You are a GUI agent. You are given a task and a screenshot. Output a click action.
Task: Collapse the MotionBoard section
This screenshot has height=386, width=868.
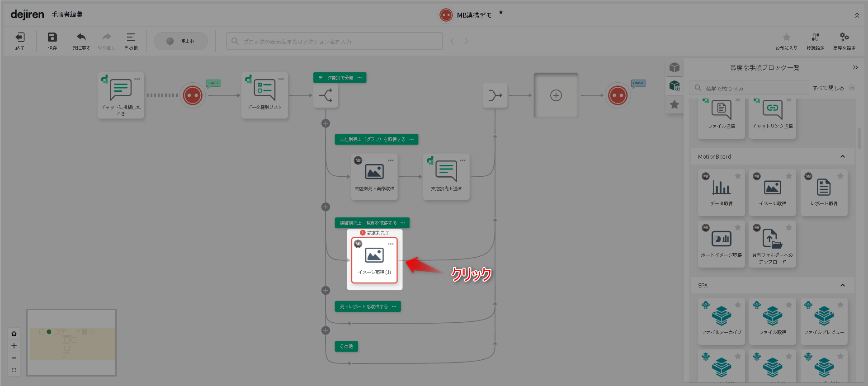coord(843,156)
